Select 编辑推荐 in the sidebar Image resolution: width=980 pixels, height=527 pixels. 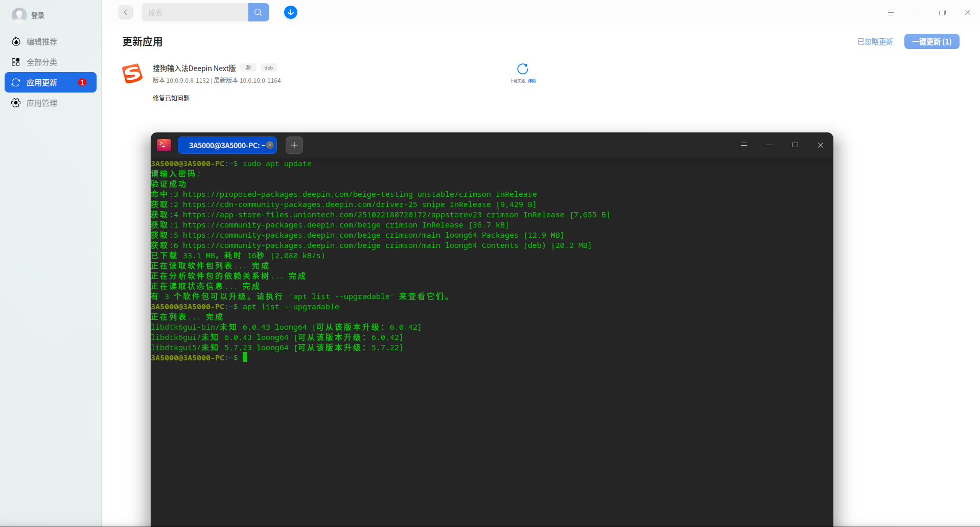50,41
